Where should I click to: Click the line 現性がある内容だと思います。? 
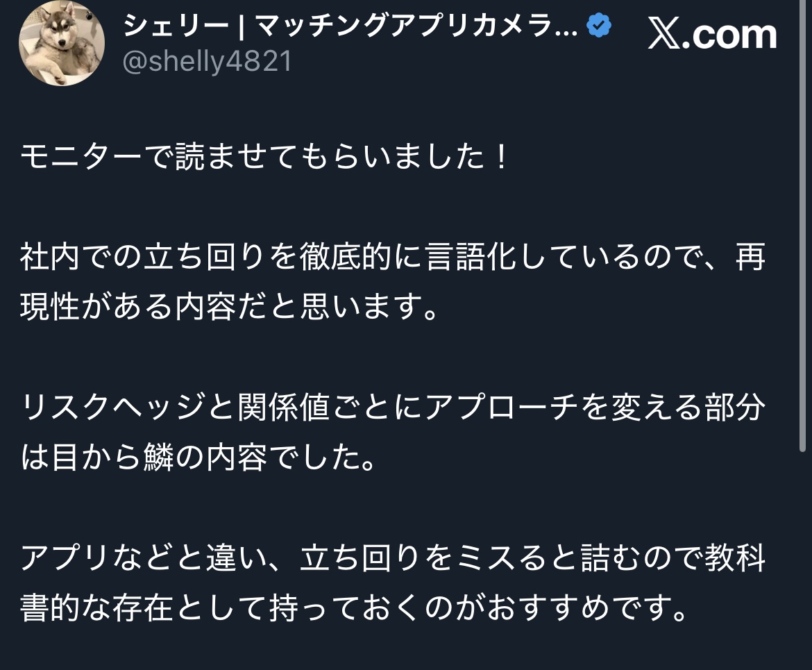tap(230, 306)
